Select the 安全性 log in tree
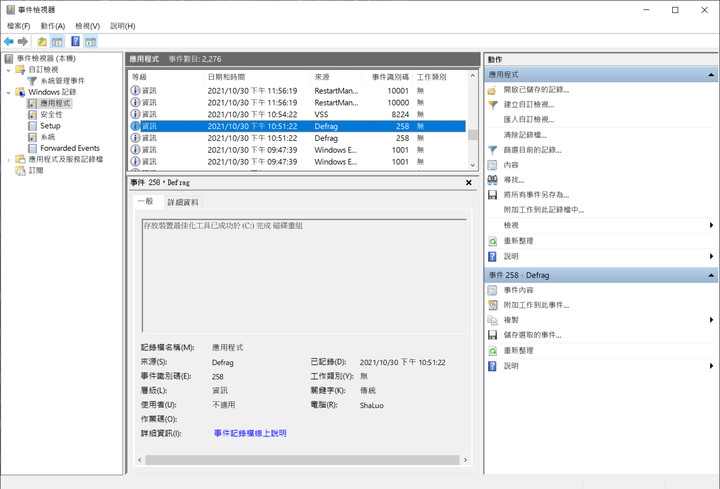720x489 pixels. (x=51, y=114)
